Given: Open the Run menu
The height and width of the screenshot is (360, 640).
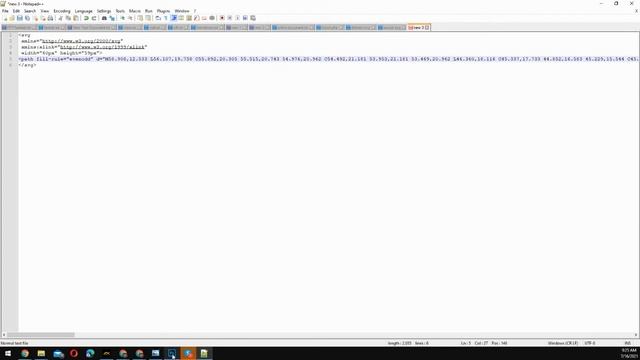Looking at the screenshot, I should point(149,11).
